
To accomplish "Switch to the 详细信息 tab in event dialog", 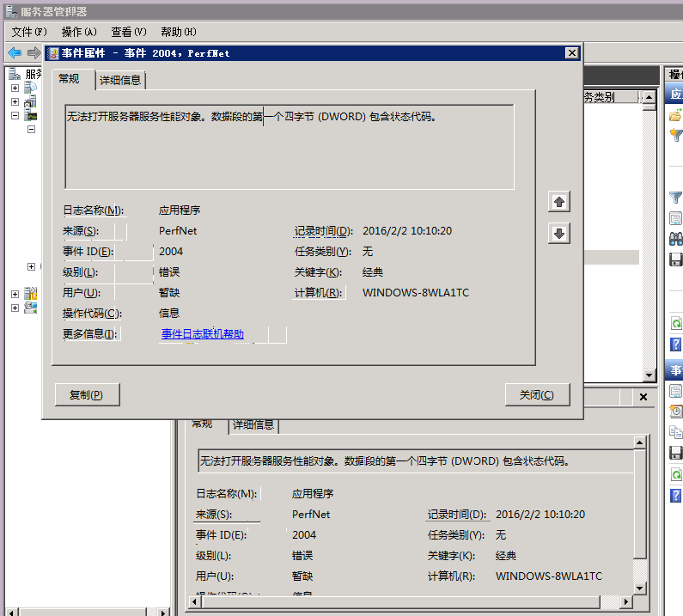I will coord(120,80).
